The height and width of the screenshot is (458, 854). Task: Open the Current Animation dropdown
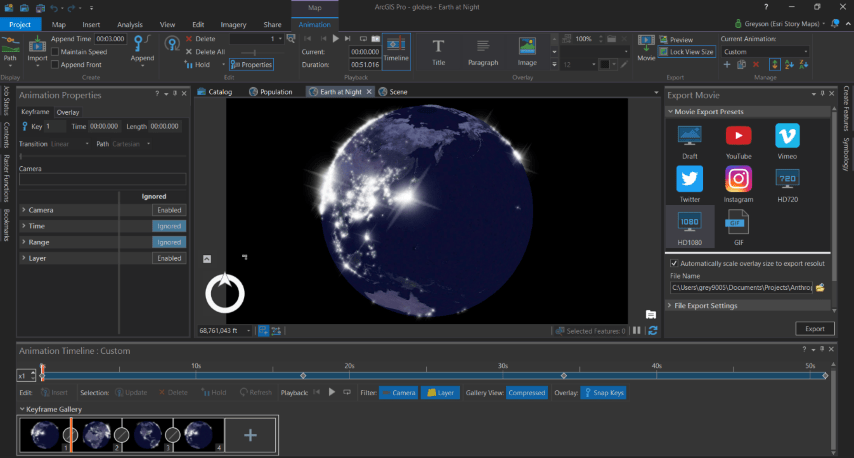[764, 51]
